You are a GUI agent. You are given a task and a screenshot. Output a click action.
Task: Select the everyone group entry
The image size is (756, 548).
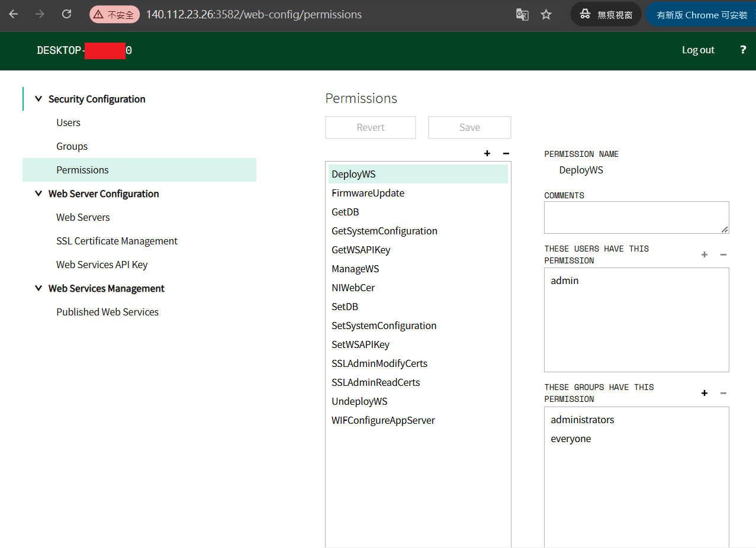636,439
